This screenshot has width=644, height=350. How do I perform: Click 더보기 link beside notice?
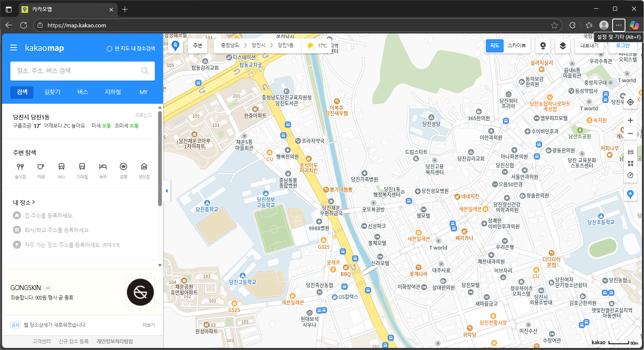coord(149,325)
